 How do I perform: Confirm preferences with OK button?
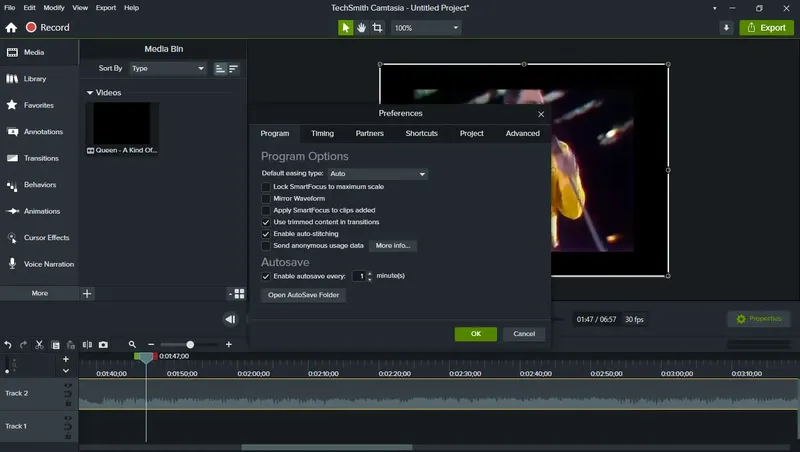point(476,334)
